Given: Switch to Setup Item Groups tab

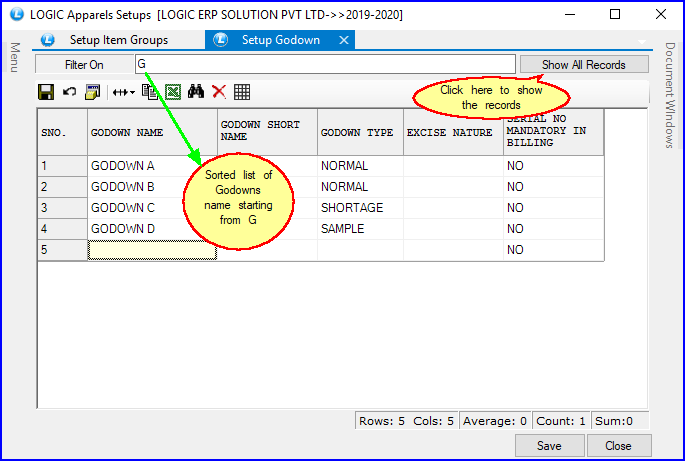Looking at the screenshot, I should (118, 40).
